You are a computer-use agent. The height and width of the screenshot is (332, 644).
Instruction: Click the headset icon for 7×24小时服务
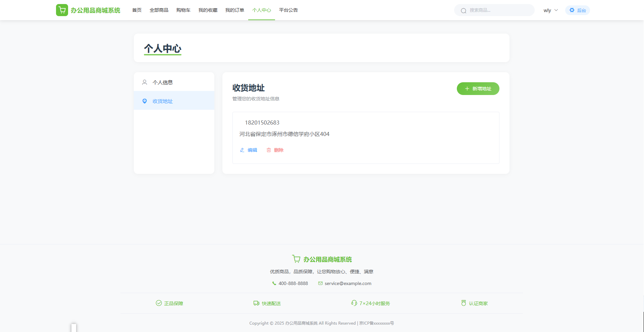(x=354, y=303)
